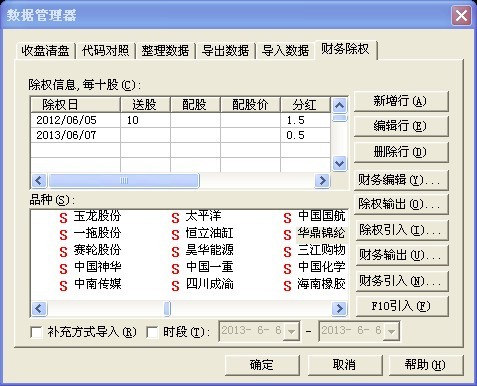This screenshot has width=477, height=386.
Task: Click the S icon beside 昊华能源
Action: click(x=176, y=252)
